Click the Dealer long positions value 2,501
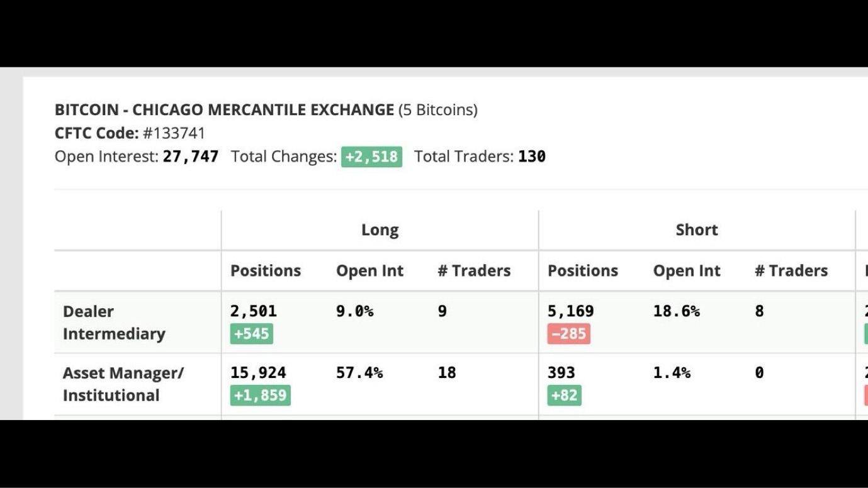868x488 pixels. click(254, 311)
